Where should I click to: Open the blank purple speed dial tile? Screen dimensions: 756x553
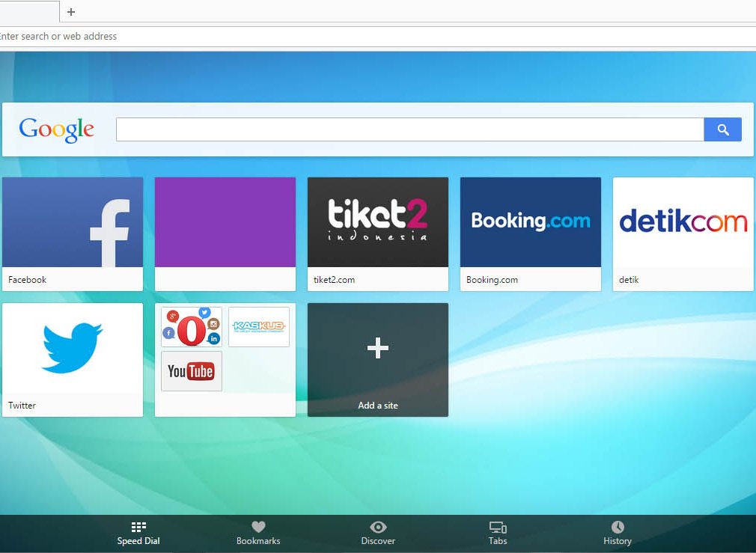tap(225, 233)
